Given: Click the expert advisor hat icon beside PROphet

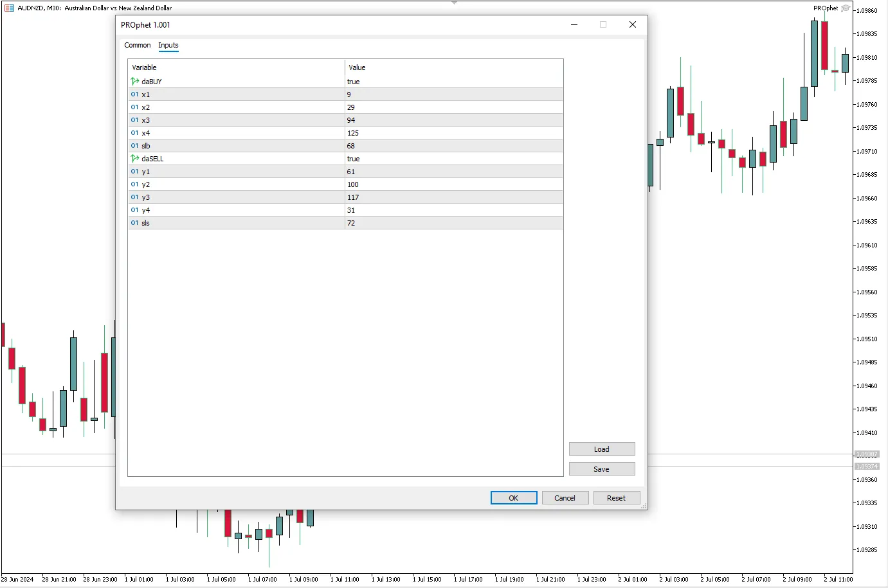Looking at the screenshot, I should (x=846, y=8).
